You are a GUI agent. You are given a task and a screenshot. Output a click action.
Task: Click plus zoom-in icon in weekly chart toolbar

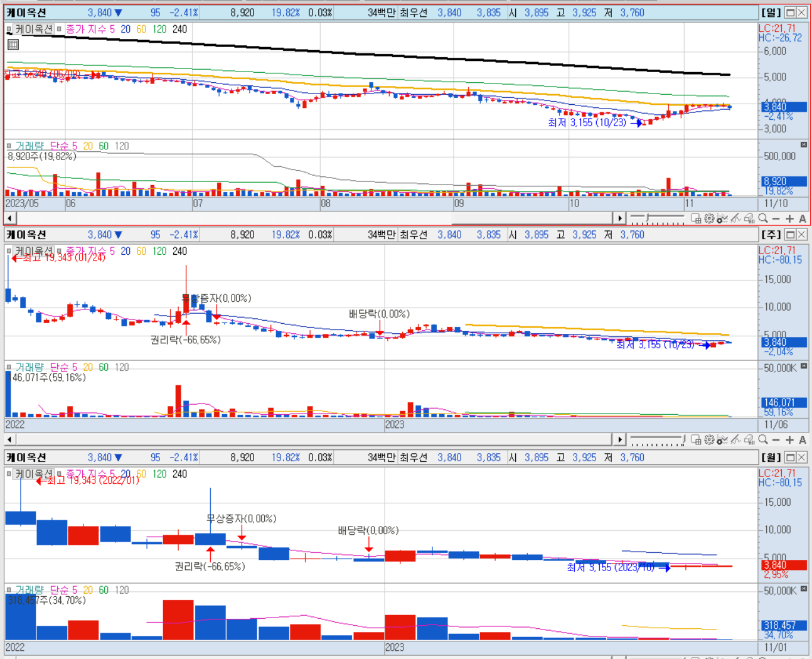[x=789, y=440]
